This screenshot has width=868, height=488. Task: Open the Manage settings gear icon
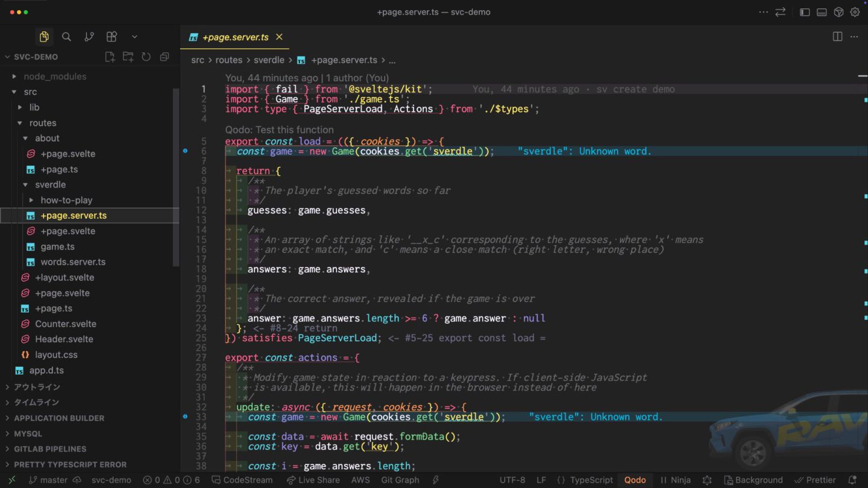click(855, 12)
